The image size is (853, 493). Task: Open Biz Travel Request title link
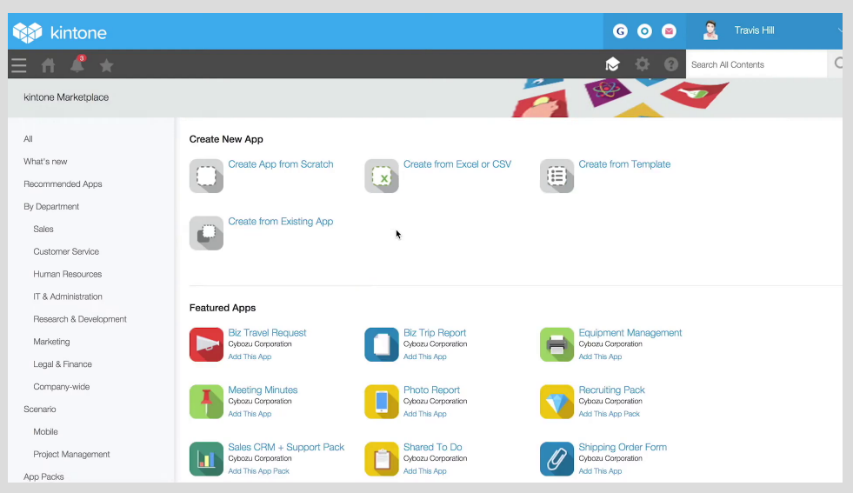pyautogui.click(x=267, y=332)
